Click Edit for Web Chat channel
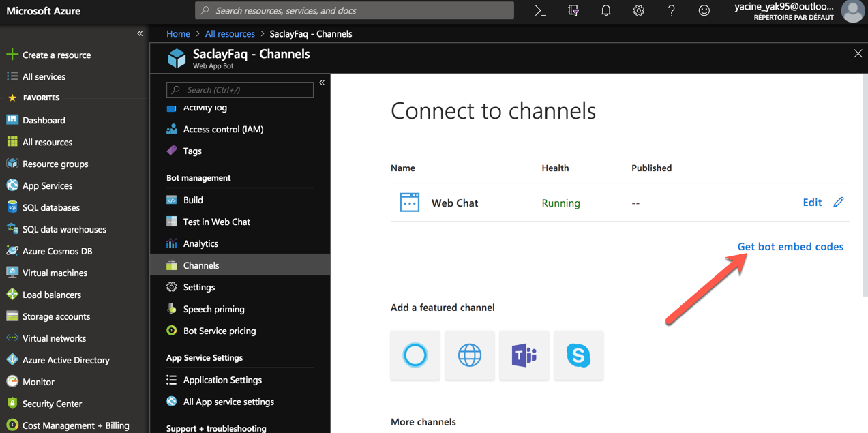 point(812,202)
